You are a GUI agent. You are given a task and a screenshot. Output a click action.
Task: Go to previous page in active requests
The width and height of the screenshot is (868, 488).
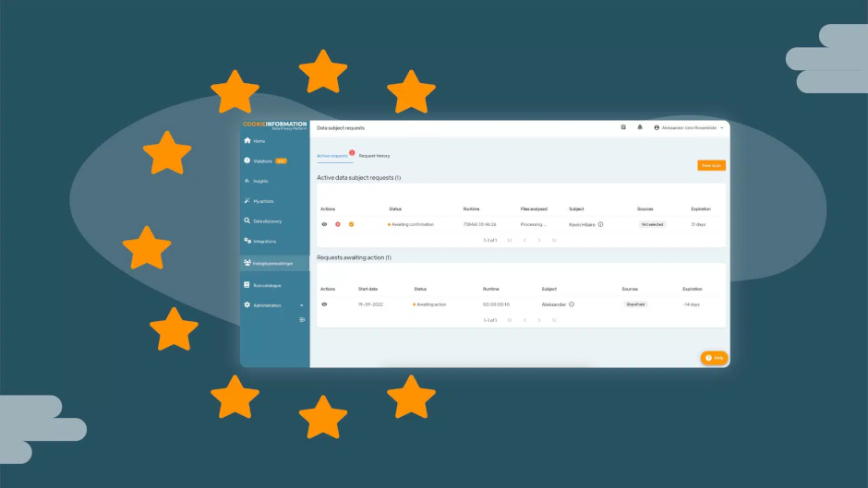[x=524, y=240]
